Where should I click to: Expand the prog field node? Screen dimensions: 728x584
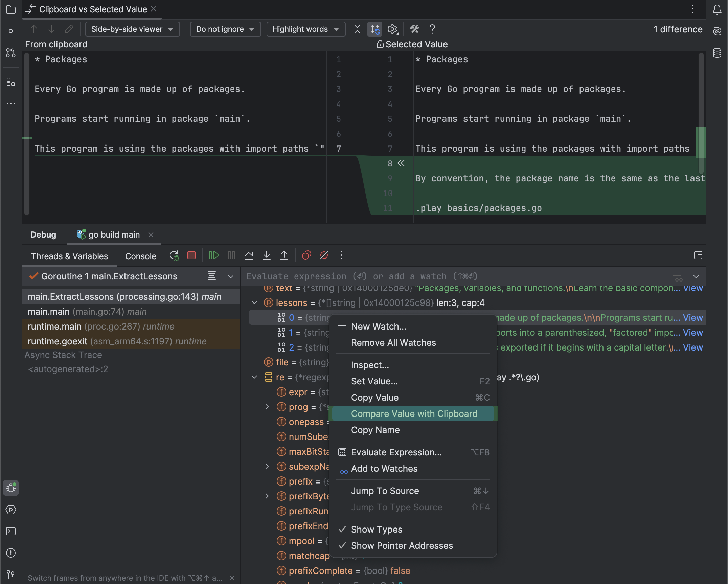(267, 407)
